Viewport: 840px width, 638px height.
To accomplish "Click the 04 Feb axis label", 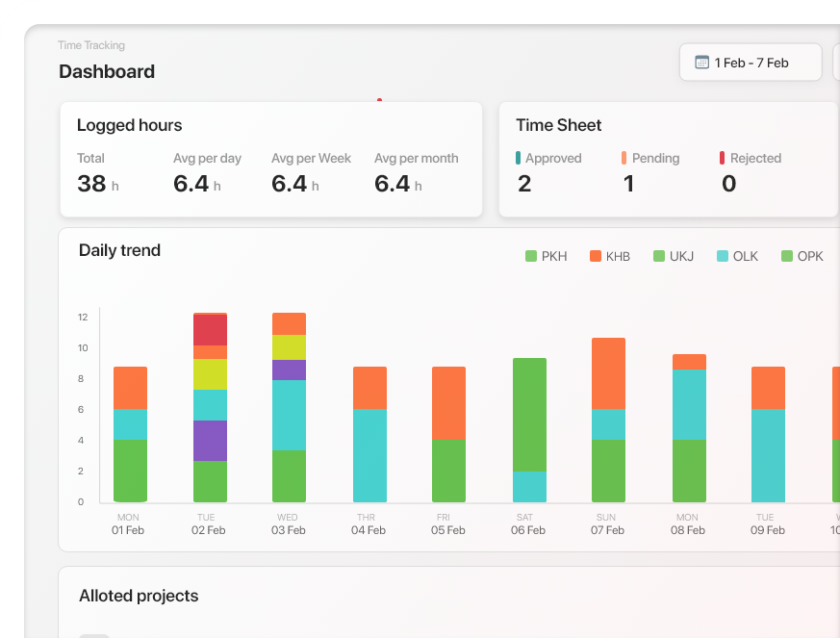I will pos(368,530).
